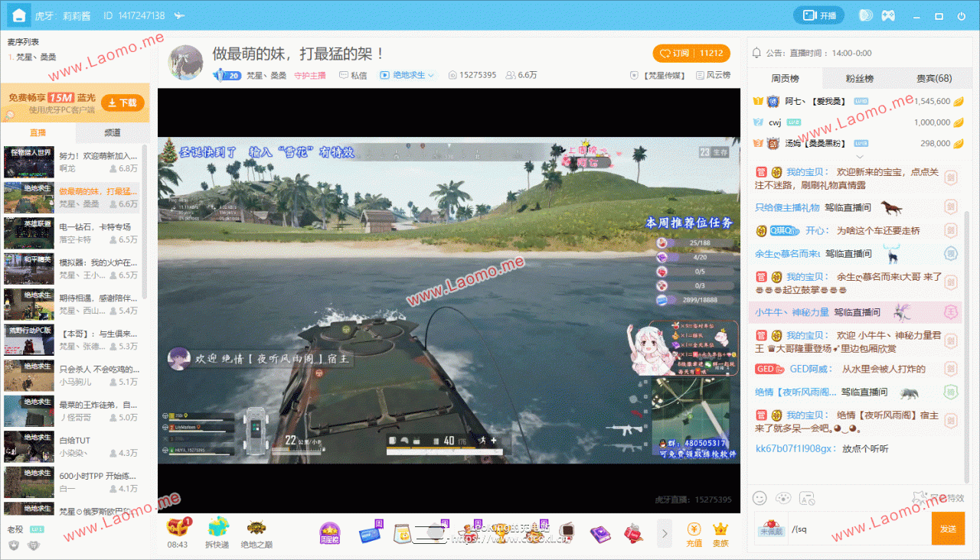Toggle the chat text block filter
The width and height of the screenshot is (980, 560).
[806, 498]
